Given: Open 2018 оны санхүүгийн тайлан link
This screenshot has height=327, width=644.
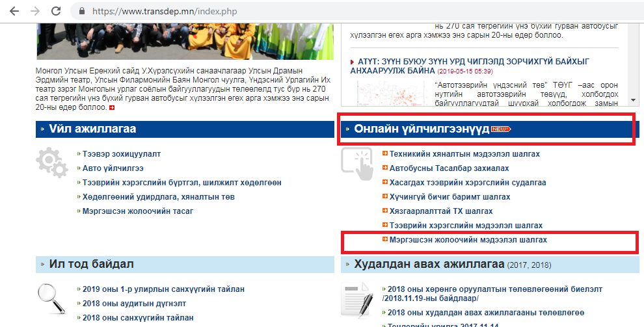Looking at the screenshot, I should [138, 317].
